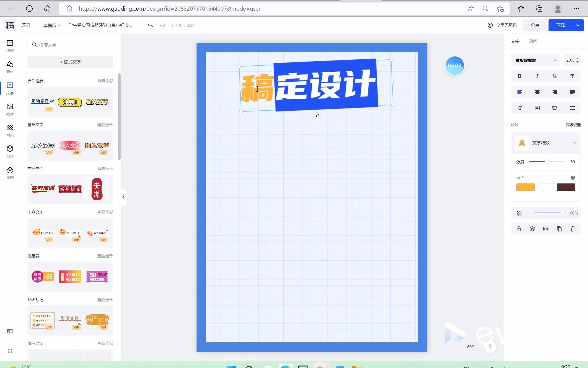The image size is (588, 368).
Task: Align text to the right
Action: click(555, 92)
